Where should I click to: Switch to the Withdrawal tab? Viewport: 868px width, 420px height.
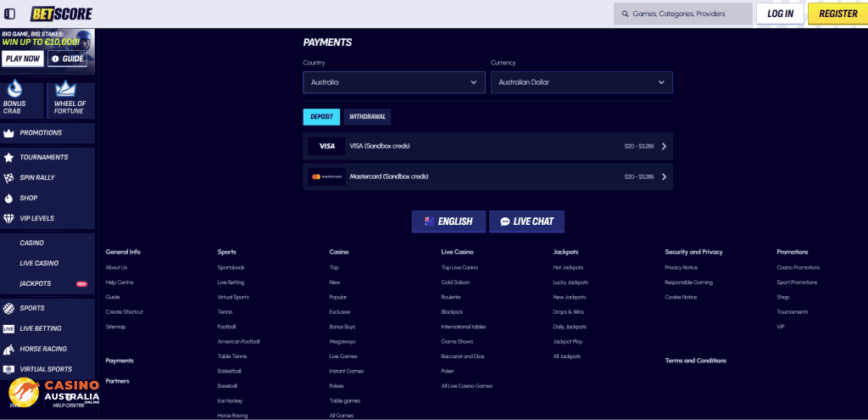367,117
